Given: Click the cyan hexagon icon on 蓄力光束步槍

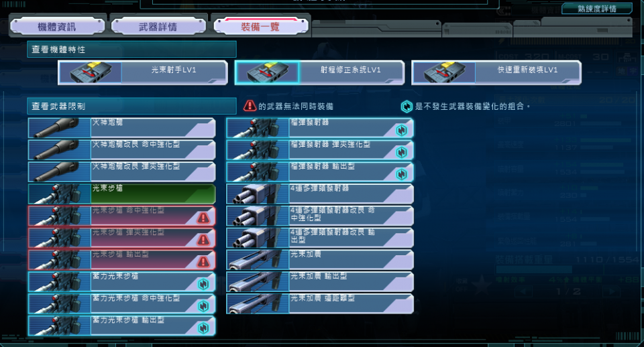Looking at the screenshot, I should click(x=203, y=284).
